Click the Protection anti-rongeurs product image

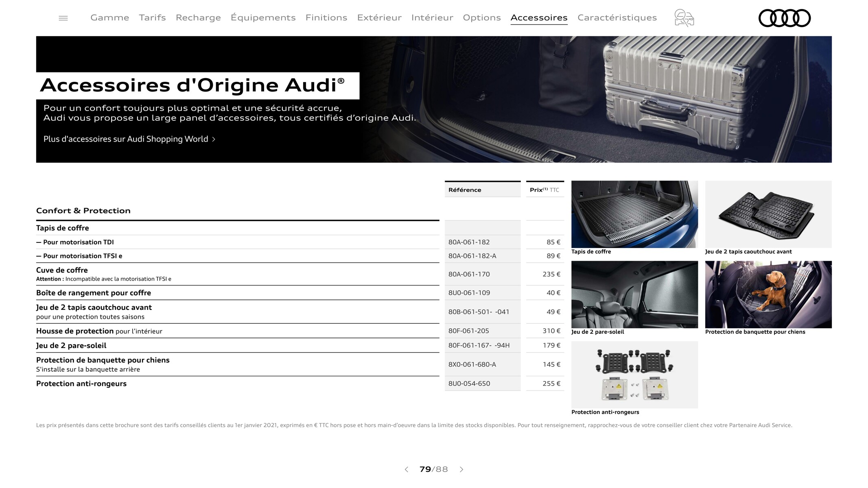(634, 375)
